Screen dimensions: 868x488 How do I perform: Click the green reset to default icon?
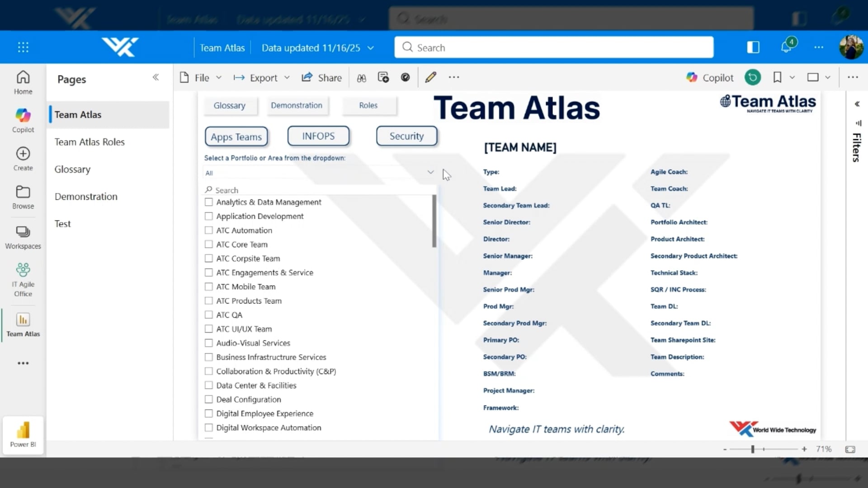point(753,77)
